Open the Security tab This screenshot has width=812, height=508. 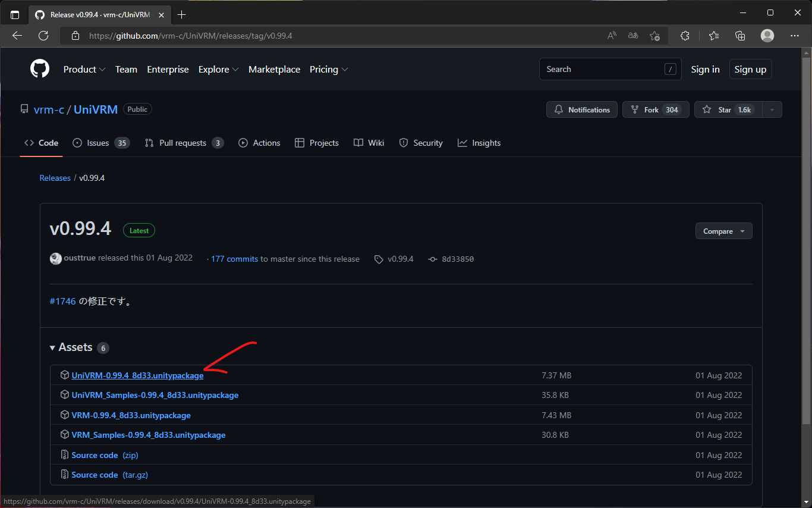click(x=421, y=143)
